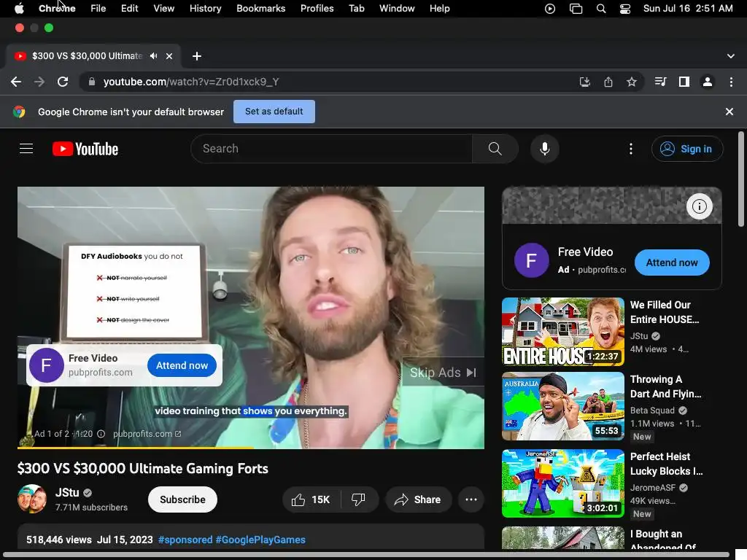Viewport: 747px width, 560px height.
Task: Dislike the video with thumbs down
Action: click(358, 499)
